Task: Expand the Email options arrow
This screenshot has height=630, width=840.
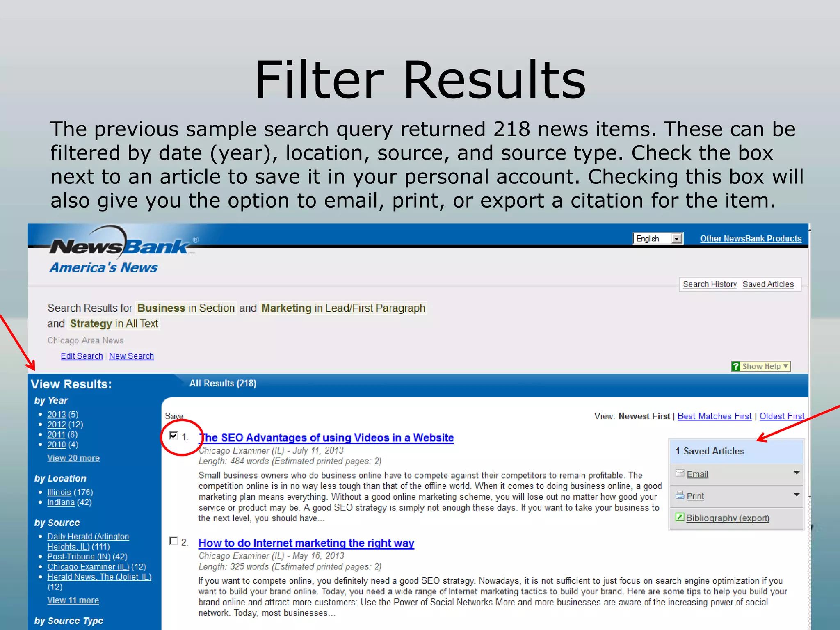Action: [797, 472]
